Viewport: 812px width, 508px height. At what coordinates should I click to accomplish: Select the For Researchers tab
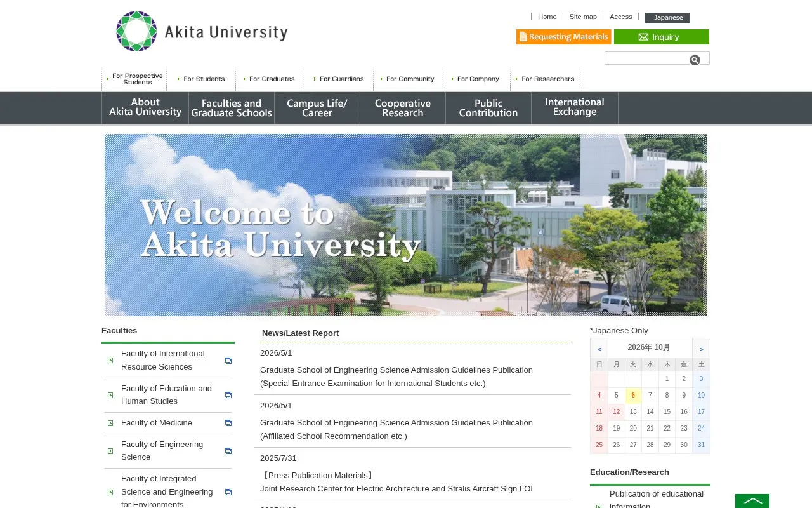545,79
